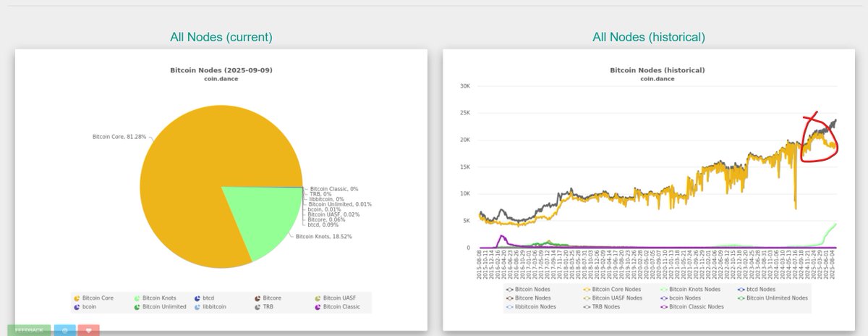
Task: Toggle the Bitcoin Unlimited Nodes series
Action: (x=772, y=298)
